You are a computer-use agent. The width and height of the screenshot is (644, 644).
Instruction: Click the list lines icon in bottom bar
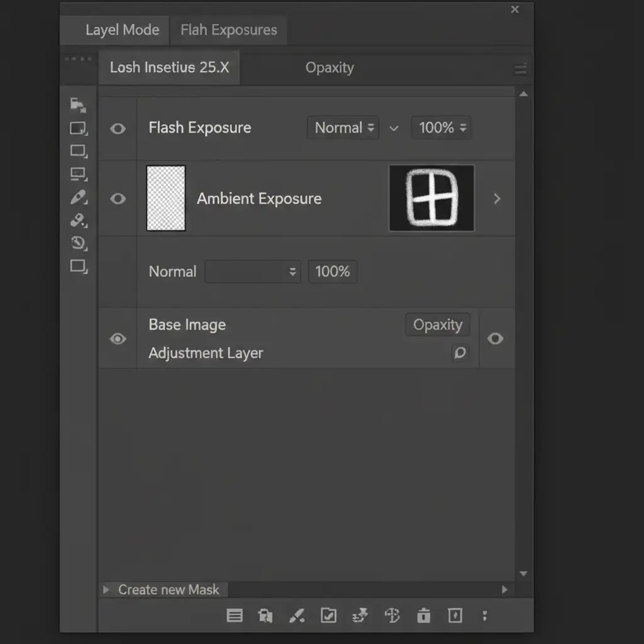tap(235, 616)
